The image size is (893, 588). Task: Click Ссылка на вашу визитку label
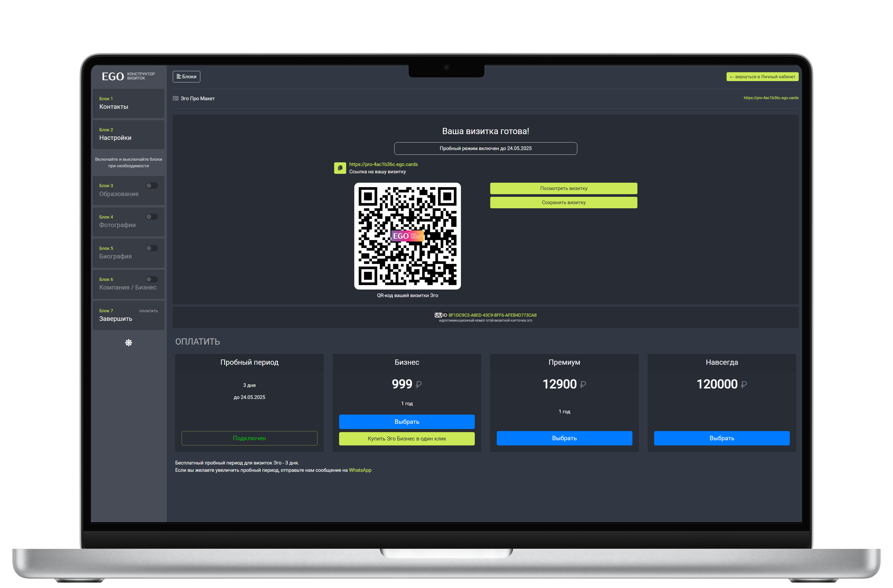[377, 171]
